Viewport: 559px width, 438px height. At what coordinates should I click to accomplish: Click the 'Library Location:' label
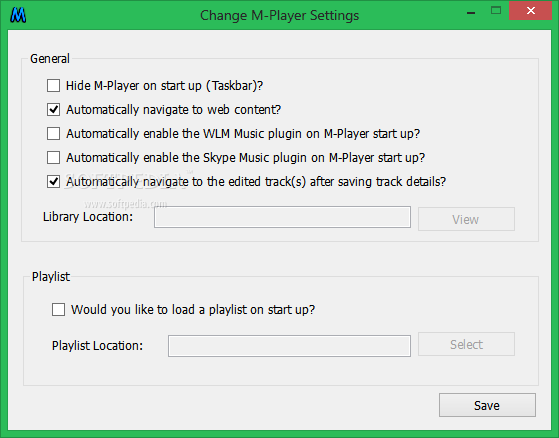click(x=88, y=217)
